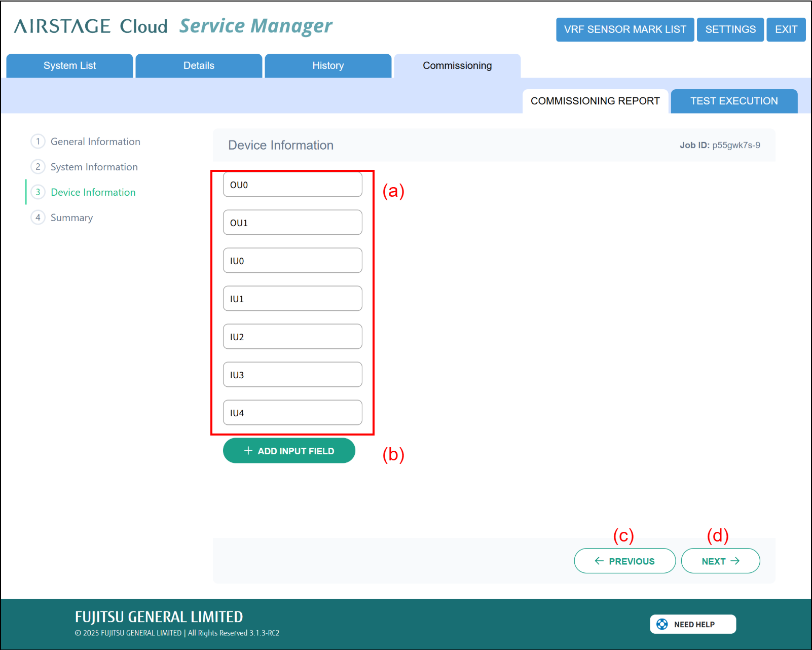Select step 2 circle for System Information

click(38, 167)
